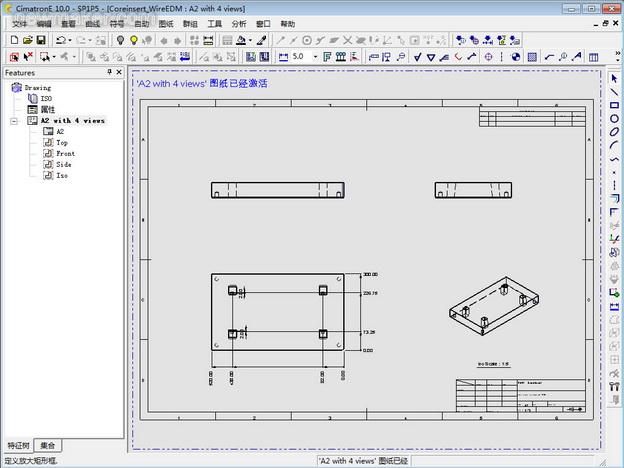Viewport: 624px width, 468px height.
Task: Select the arc sketch tool
Action: click(614, 145)
